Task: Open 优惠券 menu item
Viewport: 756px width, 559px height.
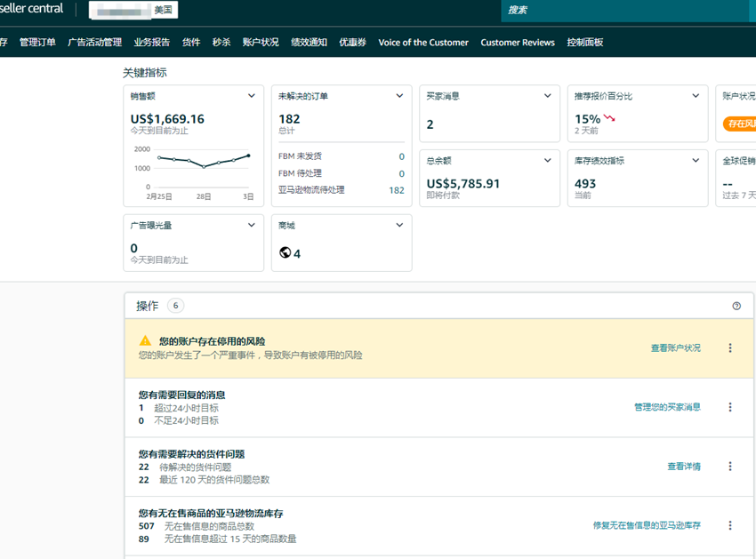Action: click(352, 43)
